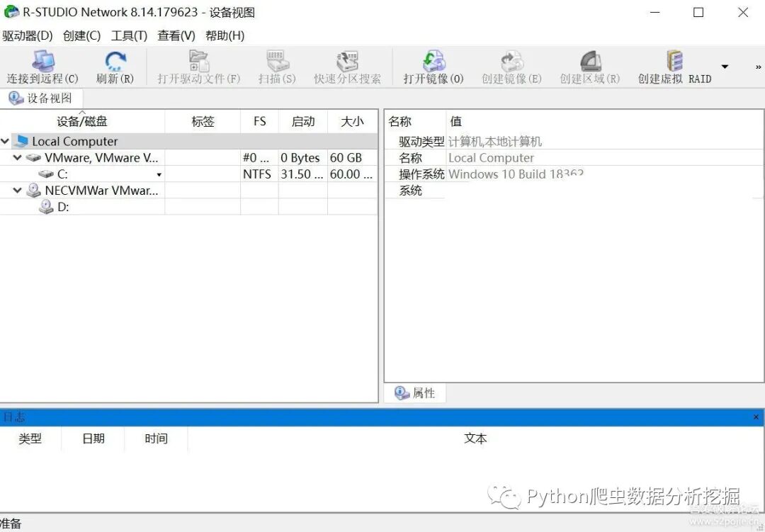765x532 pixels.
Task: Click the quick partition search (快速分区搜索) icon
Action: 347,62
